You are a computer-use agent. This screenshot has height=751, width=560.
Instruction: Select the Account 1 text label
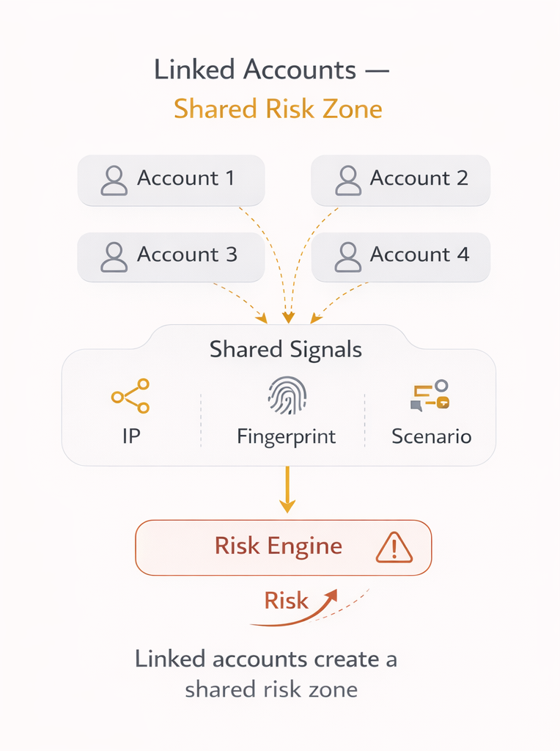click(x=185, y=178)
